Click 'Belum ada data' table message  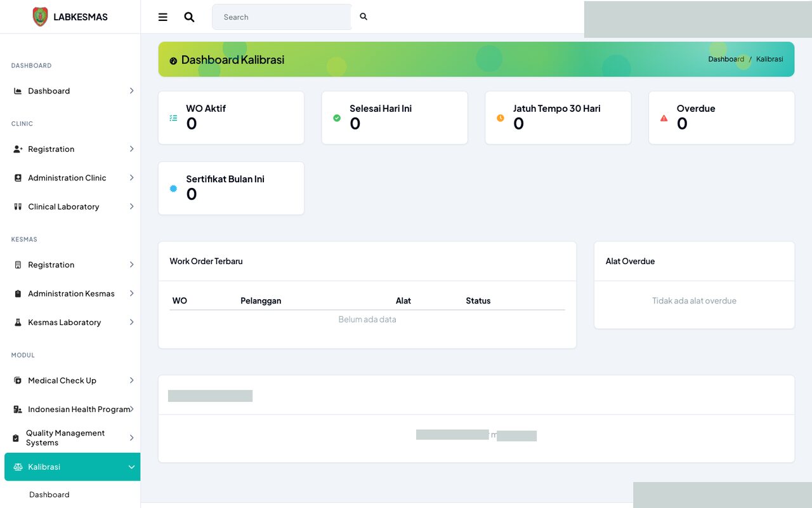(x=367, y=319)
